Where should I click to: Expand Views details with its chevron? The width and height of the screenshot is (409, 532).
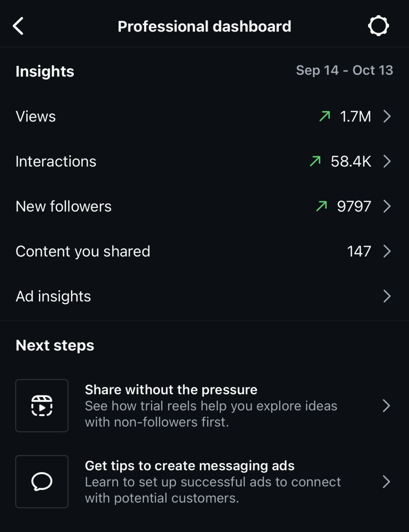click(x=387, y=116)
